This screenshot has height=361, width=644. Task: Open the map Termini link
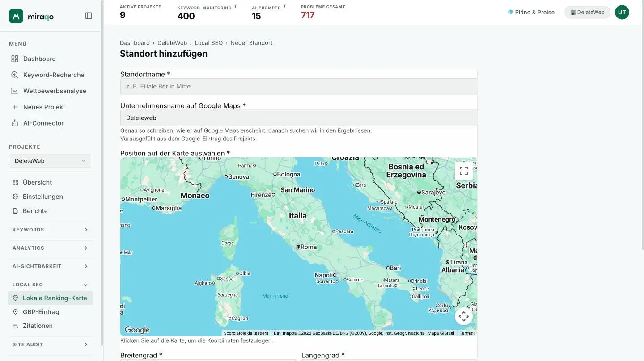[467, 333]
